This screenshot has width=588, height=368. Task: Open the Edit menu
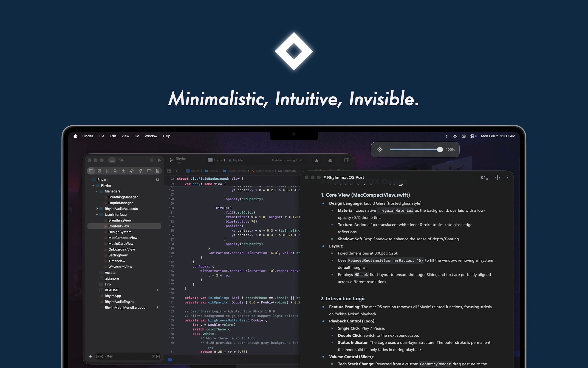coord(113,136)
